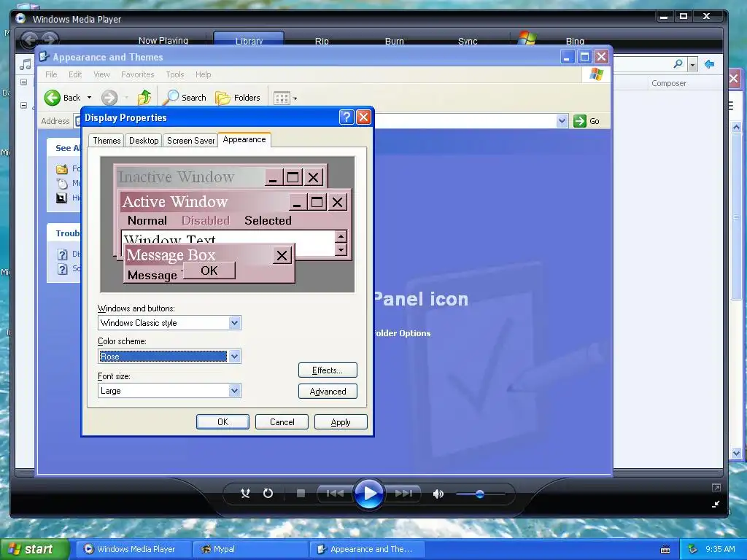
Task: Switch to the Desktop tab
Action: [144, 141]
